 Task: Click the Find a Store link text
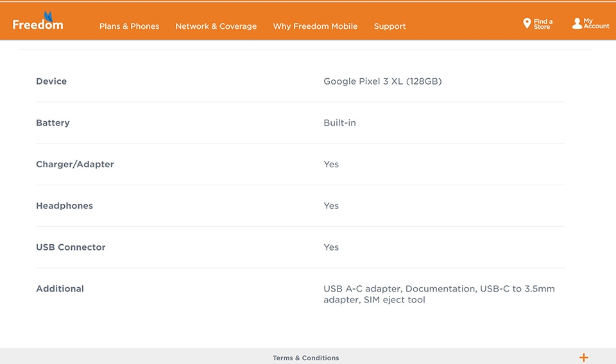click(543, 24)
